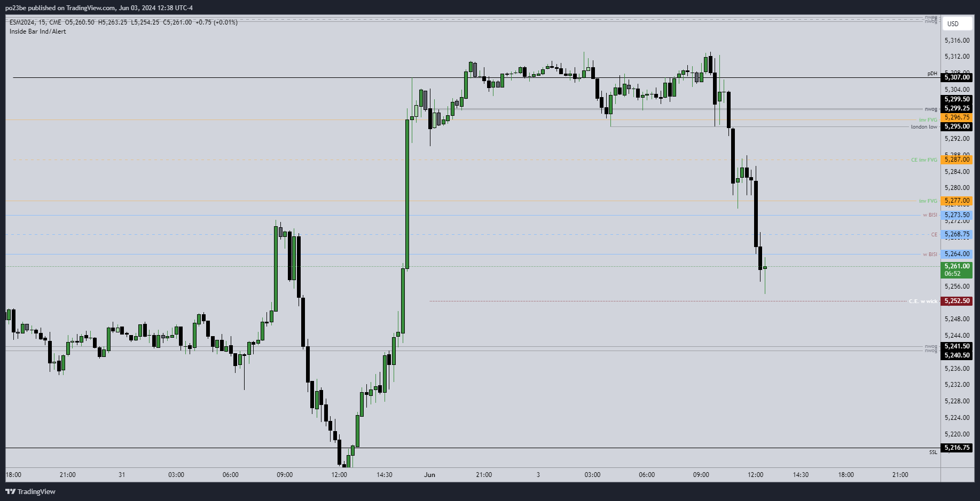Click the orange 5,277.00 inv FVG price label
The width and height of the screenshot is (980, 501).
pos(957,201)
